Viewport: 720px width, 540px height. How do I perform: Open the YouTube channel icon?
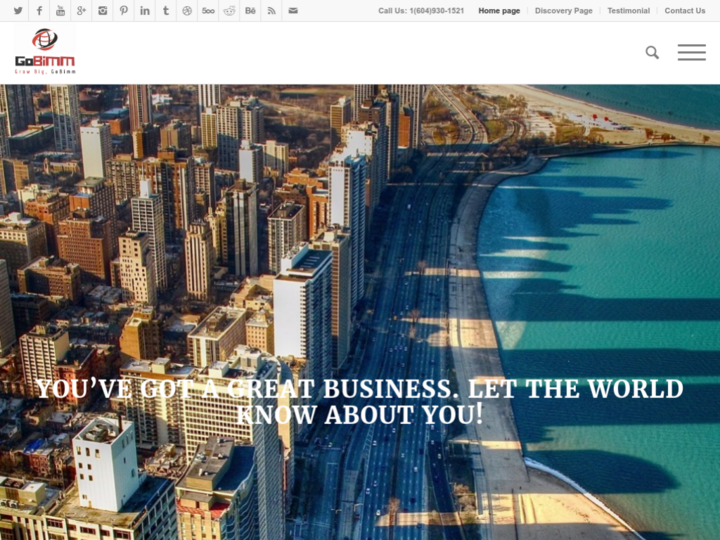pyautogui.click(x=60, y=11)
